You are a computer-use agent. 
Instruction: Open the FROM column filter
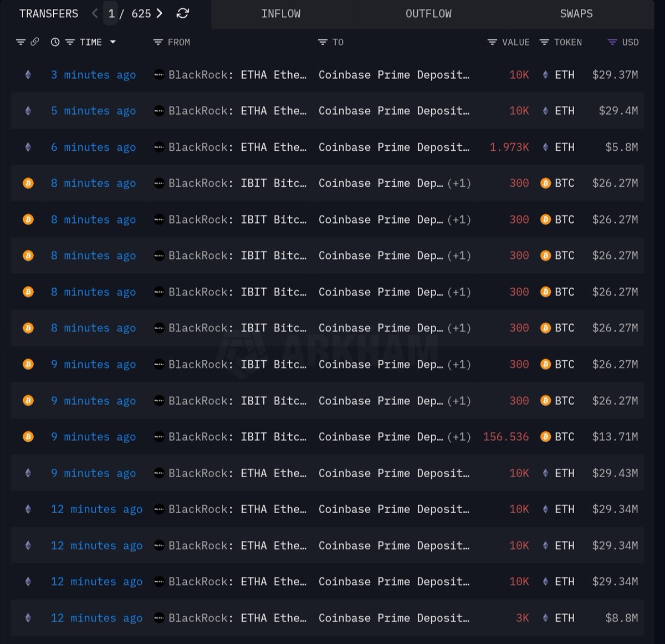158,42
